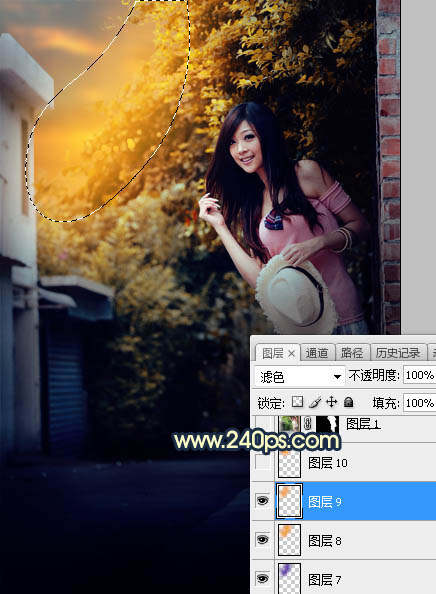Switch to the 路径 tab
Image resolution: width=436 pixels, height=594 pixels.
click(352, 353)
